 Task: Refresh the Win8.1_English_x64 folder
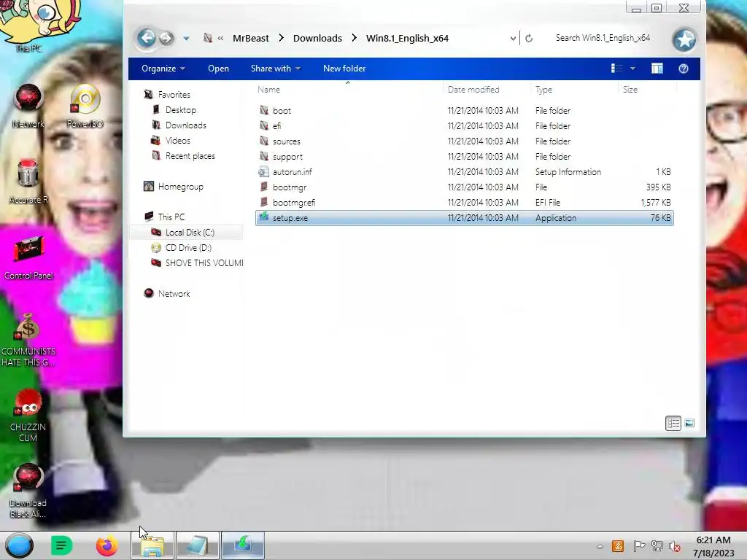click(x=529, y=38)
